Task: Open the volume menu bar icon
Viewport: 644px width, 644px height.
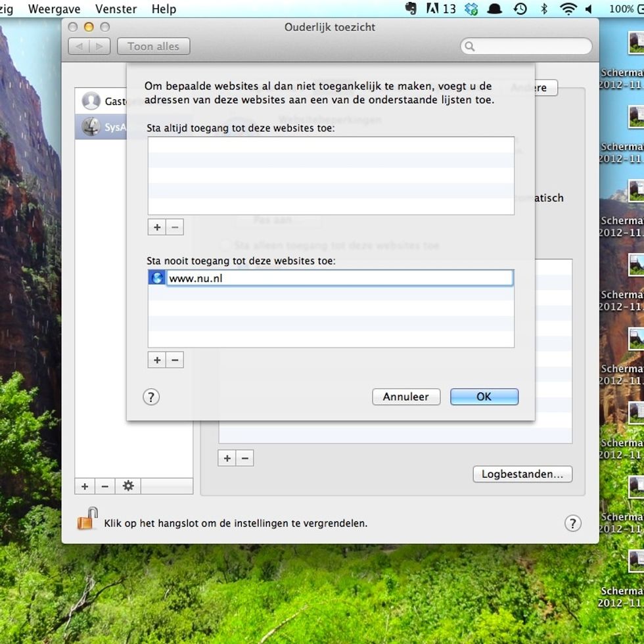Action: pos(589,9)
